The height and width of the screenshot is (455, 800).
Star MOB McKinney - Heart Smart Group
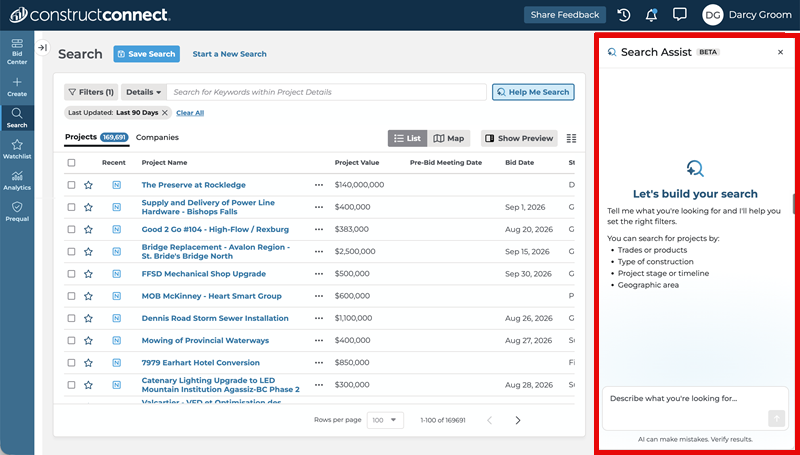88,296
